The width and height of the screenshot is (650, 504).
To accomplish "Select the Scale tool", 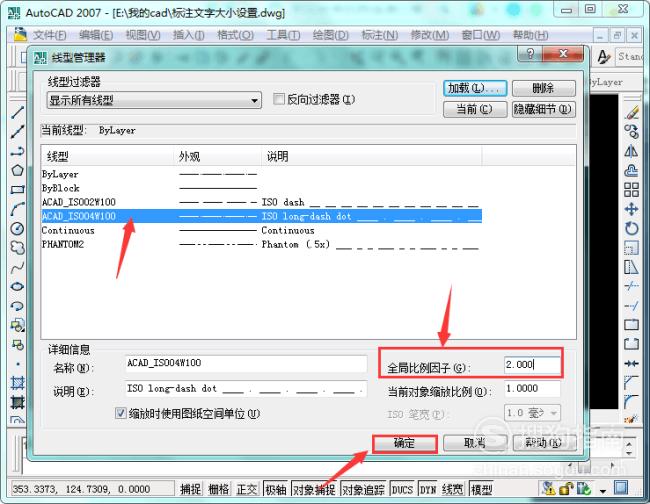I will coord(631,248).
